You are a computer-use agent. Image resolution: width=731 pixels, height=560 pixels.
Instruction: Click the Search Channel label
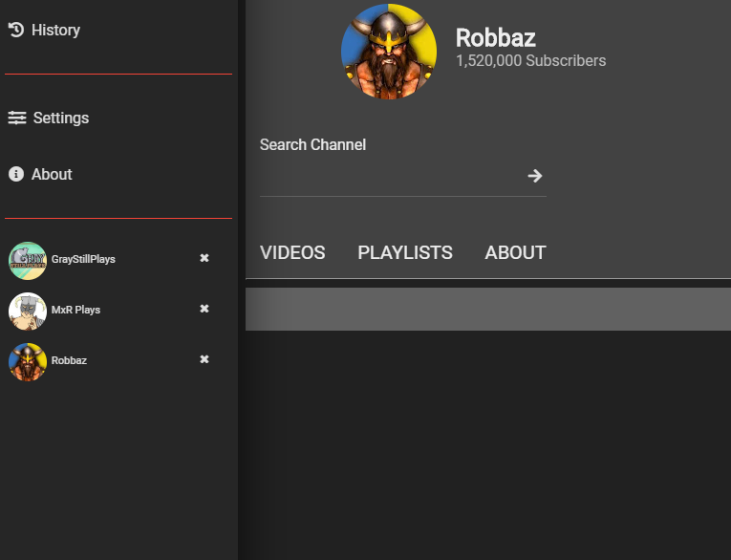click(312, 144)
